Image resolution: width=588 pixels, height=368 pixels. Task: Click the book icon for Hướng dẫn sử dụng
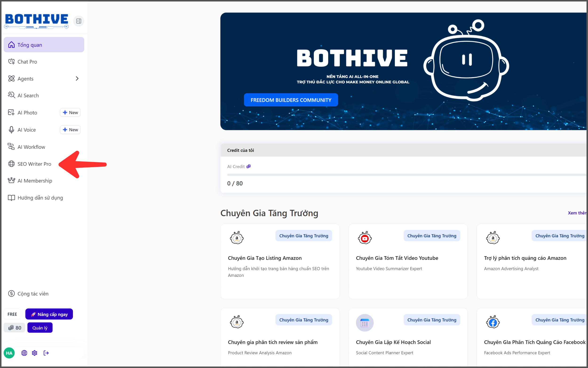12,198
